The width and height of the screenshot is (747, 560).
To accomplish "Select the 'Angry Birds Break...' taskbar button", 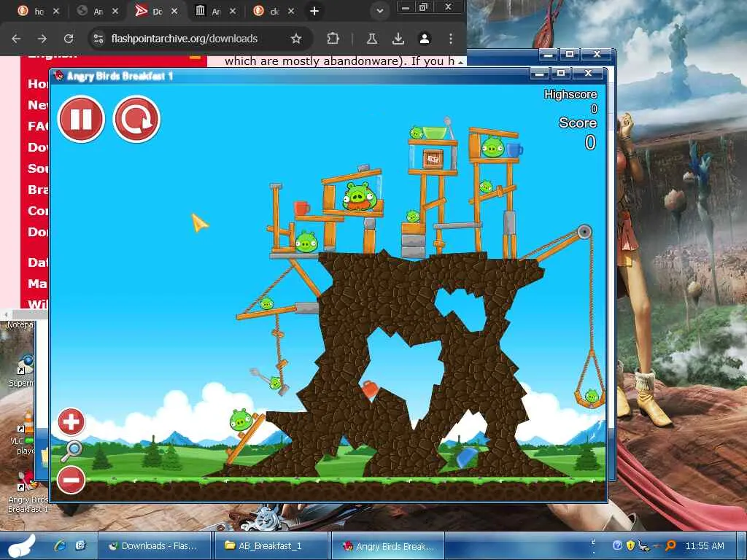I will coord(388,545).
